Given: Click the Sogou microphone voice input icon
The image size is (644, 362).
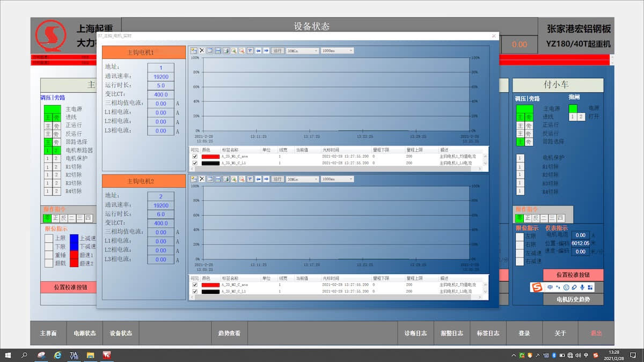Looking at the screenshot, I should coord(582,287).
